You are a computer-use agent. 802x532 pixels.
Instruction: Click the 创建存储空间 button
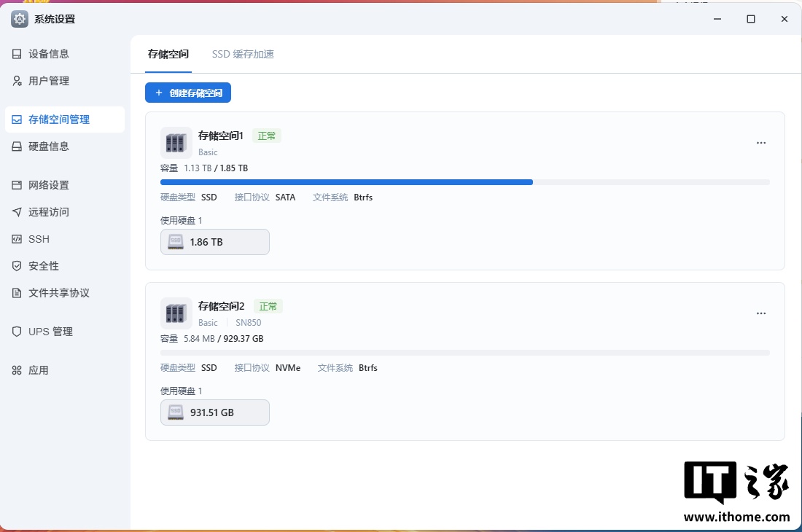coord(188,93)
